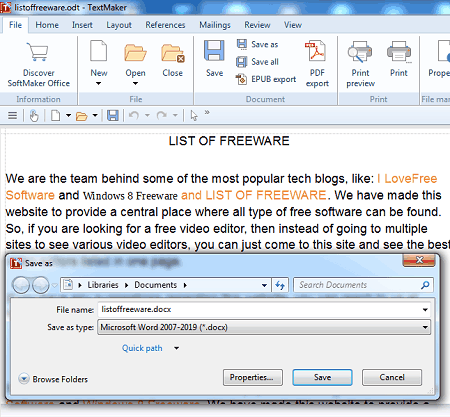Switch to the Review ribbon tab

257,25
